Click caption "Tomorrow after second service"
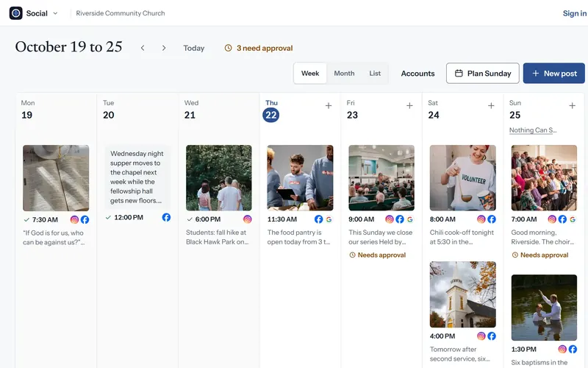The width and height of the screenshot is (588, 368). tap(460, 354)
